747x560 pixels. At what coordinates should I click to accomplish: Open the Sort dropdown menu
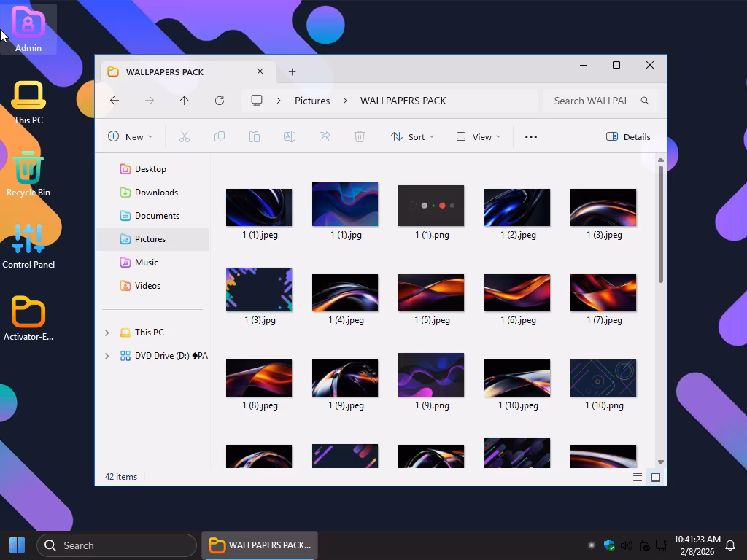[413, 136]
